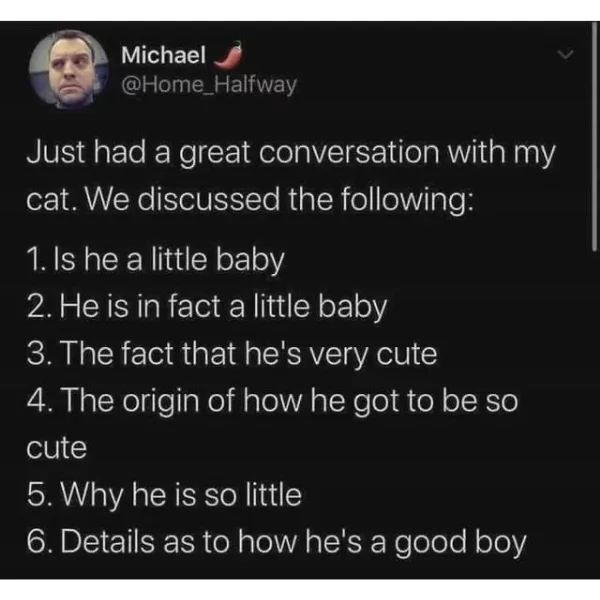This screenshot has height=600, width=600.
Task: Open Michael's profile picture
Action: pyautogui.click(x=67, y=69)
